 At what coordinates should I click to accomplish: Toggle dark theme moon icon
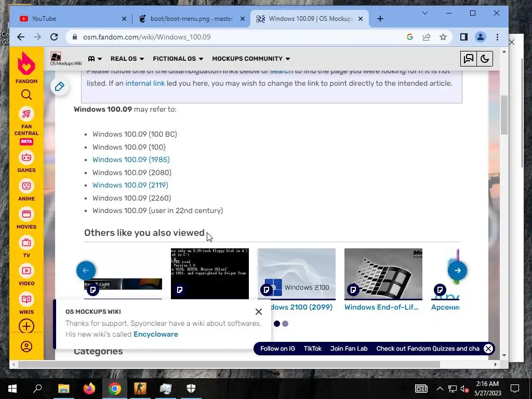(485, 59)
